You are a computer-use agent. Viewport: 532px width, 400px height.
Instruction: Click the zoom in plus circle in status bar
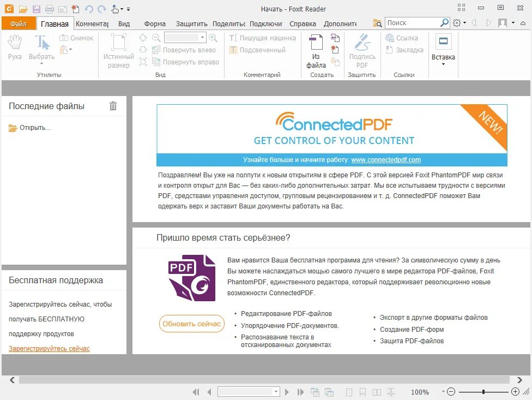pyautogui.click(x=515, y=392)
